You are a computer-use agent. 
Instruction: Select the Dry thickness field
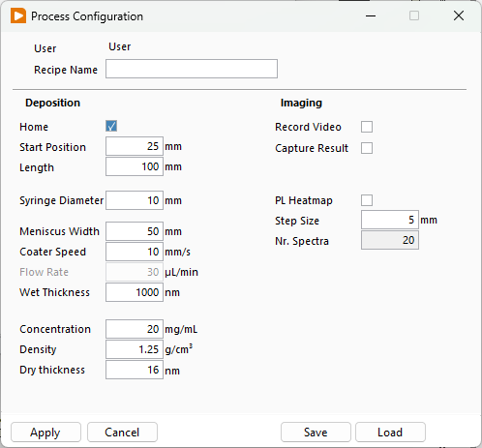135,370
